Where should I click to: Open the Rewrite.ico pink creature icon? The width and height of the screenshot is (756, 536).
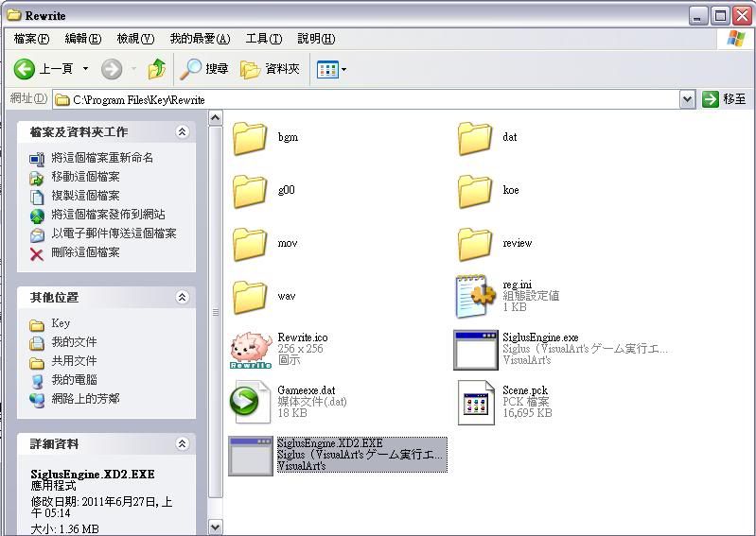[251, 349]
